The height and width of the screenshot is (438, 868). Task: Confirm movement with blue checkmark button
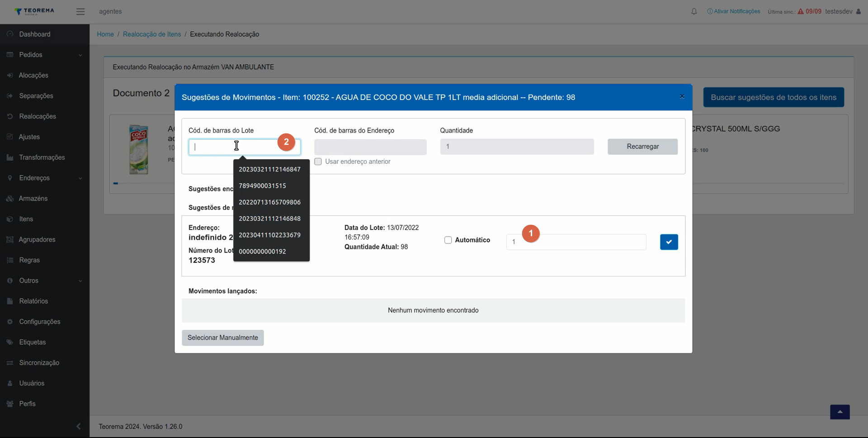[x=669, y=242]
